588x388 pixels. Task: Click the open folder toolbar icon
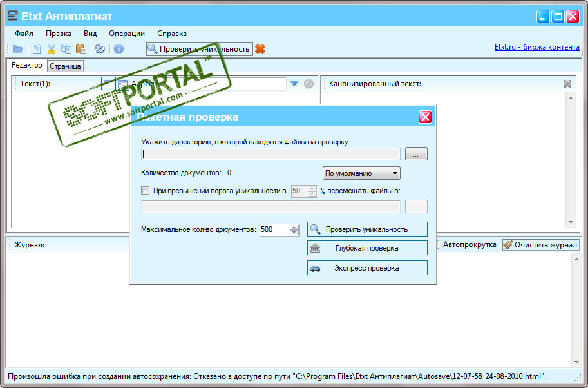17,49
